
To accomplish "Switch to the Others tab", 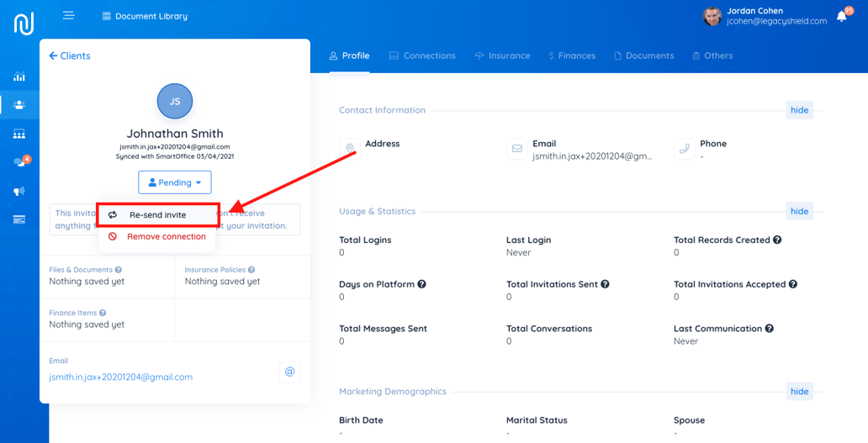I will [x=712, y=55].
